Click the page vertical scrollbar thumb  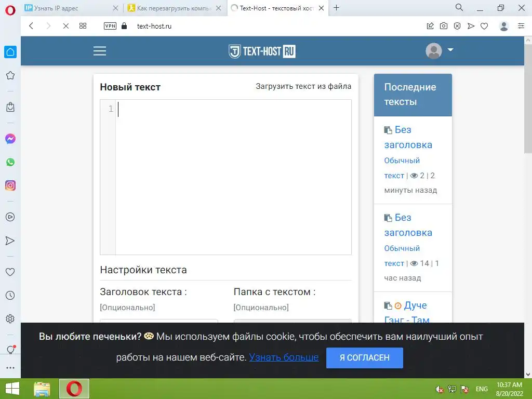(528, 98)
